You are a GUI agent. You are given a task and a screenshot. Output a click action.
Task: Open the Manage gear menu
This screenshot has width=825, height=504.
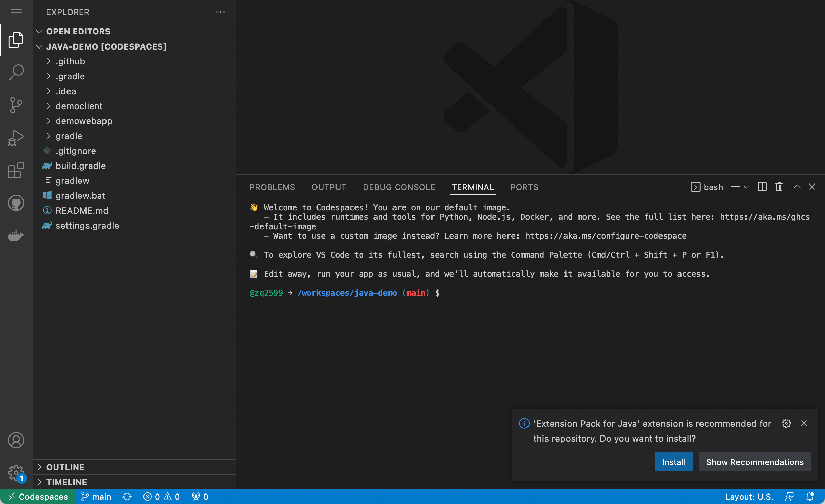(x=16, y=473)
